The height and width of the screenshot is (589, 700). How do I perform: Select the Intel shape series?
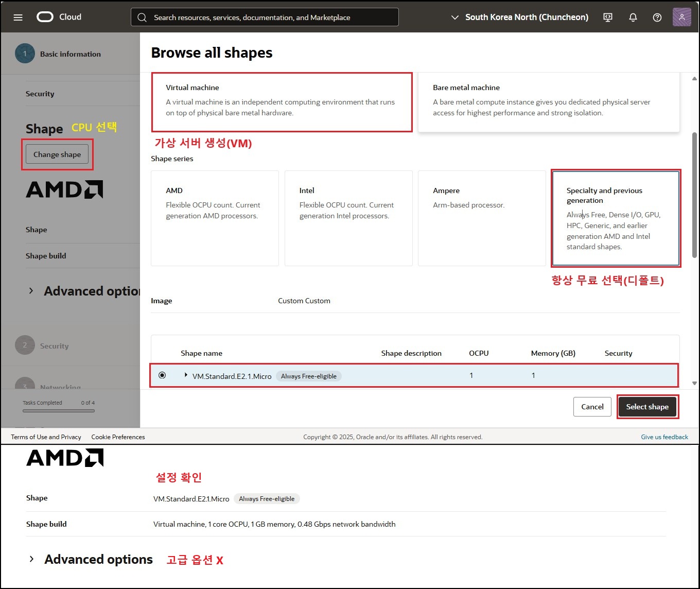[348, 218]
